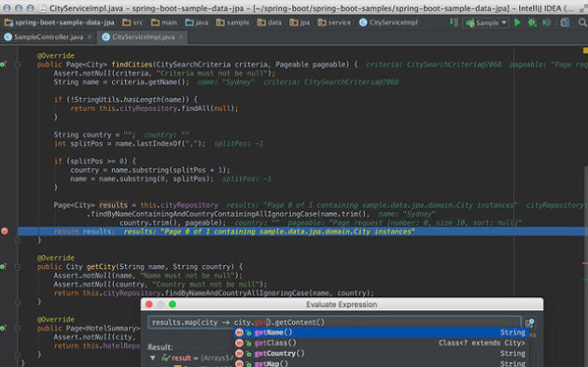The height and width of the screenshot is (367, 588).
Task: Choose getMap() from completion list
Action: [381, 363]
